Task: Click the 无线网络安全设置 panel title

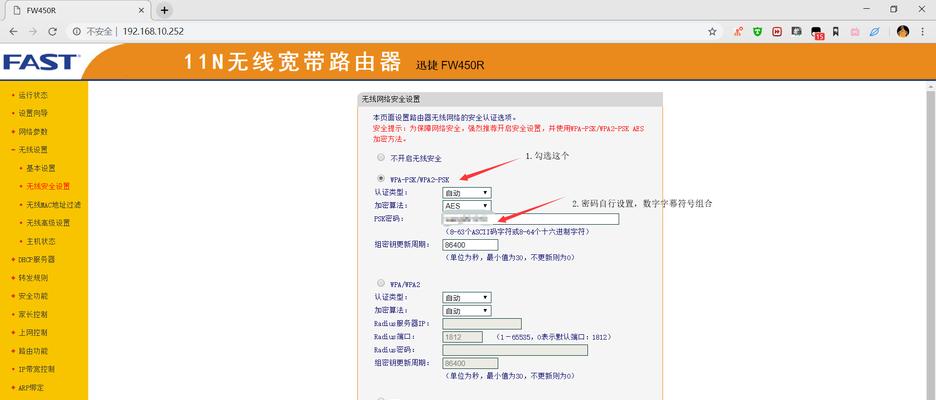Action: 391,100
